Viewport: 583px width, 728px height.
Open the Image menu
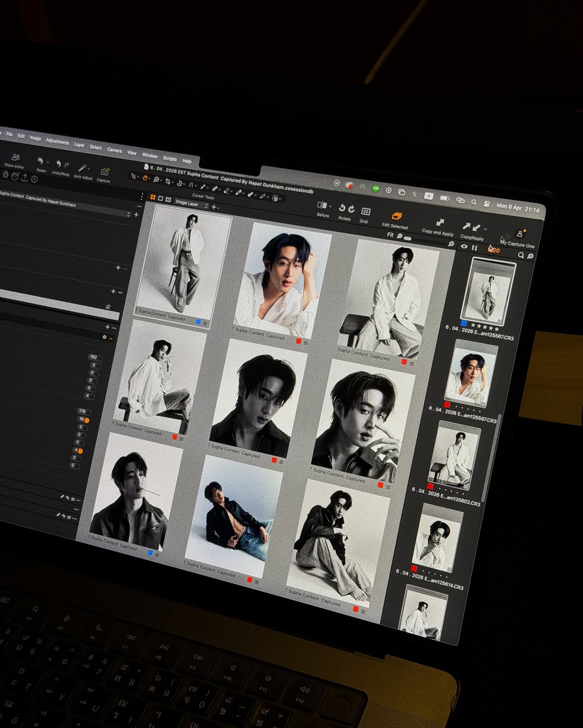click(x=35, y=138)
